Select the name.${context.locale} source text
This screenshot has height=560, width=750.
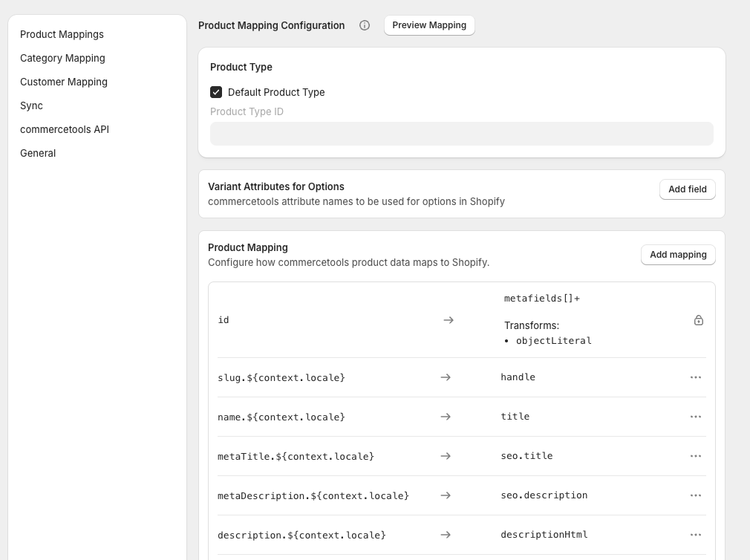(281, 417)
